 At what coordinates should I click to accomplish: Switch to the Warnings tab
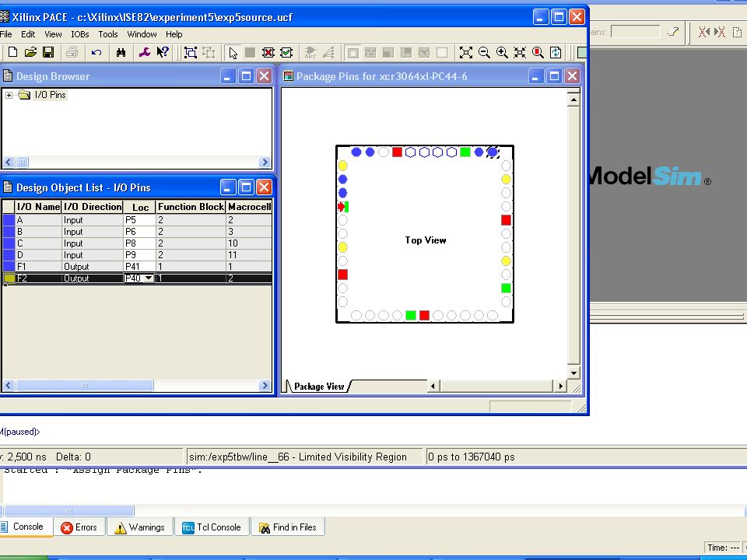pos(139,527)
